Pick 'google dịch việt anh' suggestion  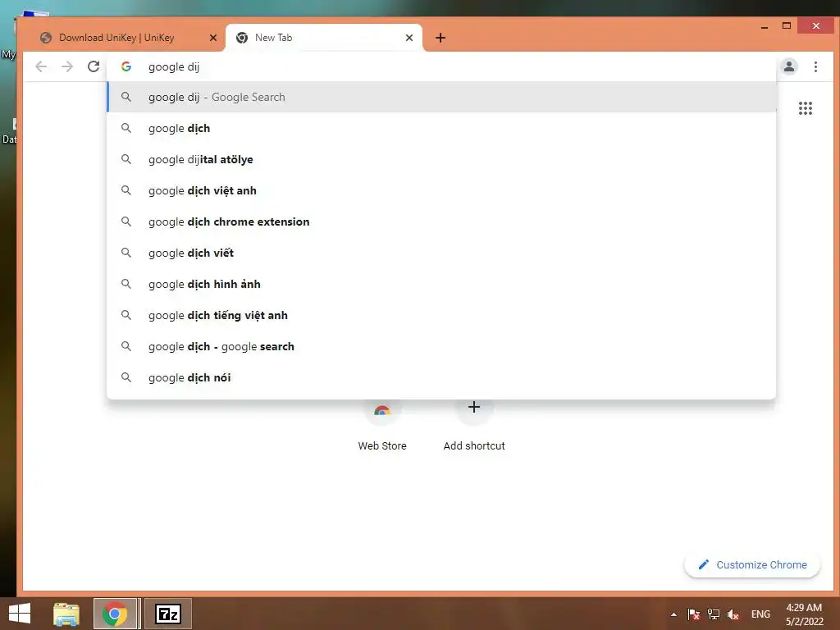(x=441, y=190)
